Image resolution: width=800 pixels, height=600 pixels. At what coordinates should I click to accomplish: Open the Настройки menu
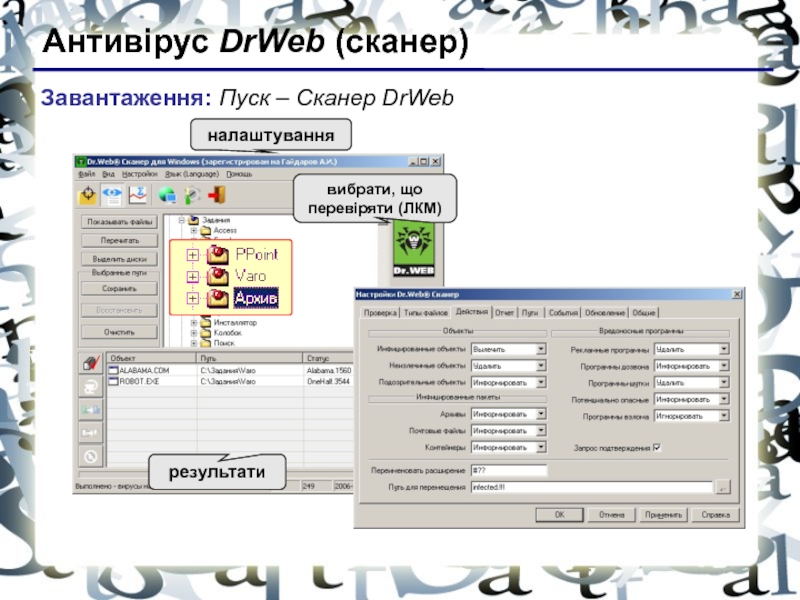pos(139,174)
